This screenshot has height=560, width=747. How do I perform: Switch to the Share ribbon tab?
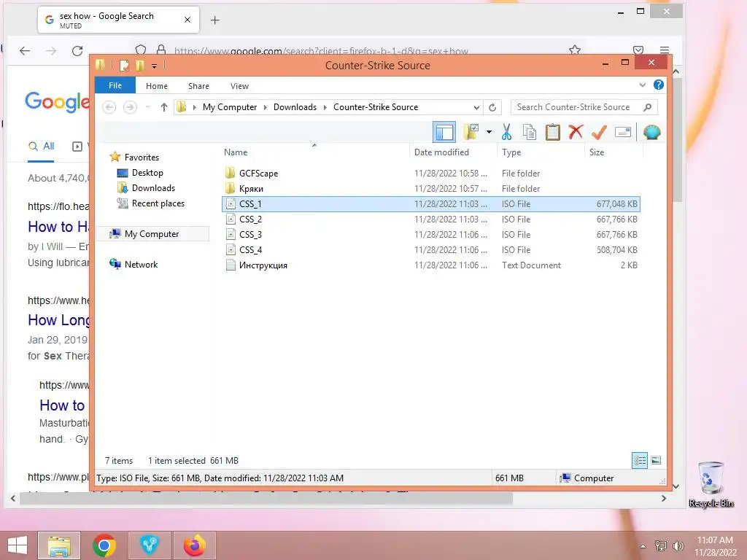[x=198, y=86]
